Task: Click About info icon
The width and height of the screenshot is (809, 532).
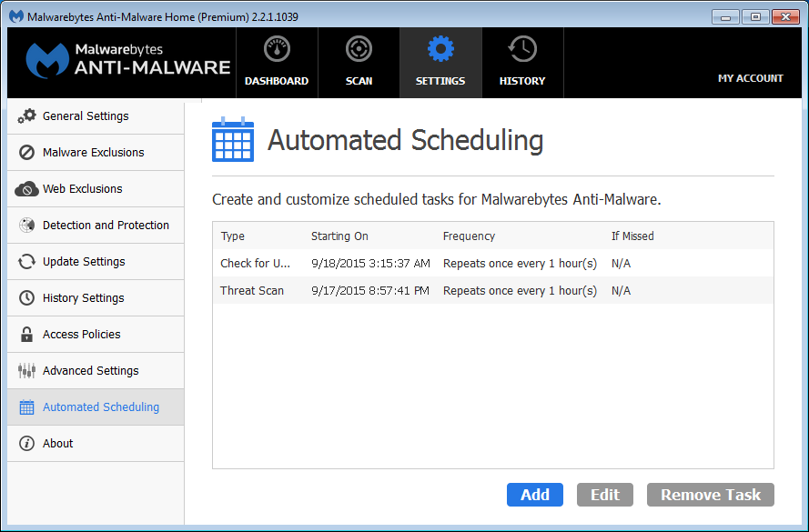Action: (26, 444)
